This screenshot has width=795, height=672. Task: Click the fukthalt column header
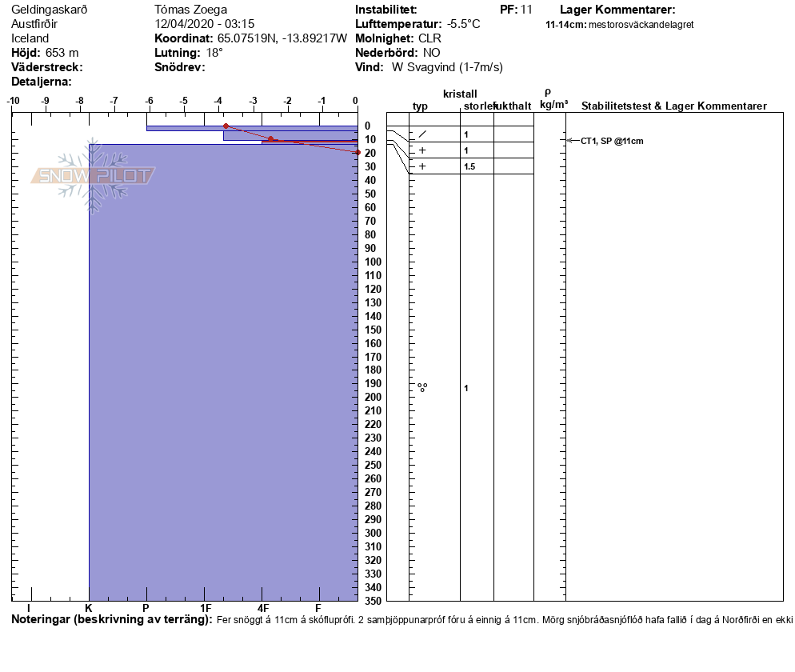click(x=513, y=106)
